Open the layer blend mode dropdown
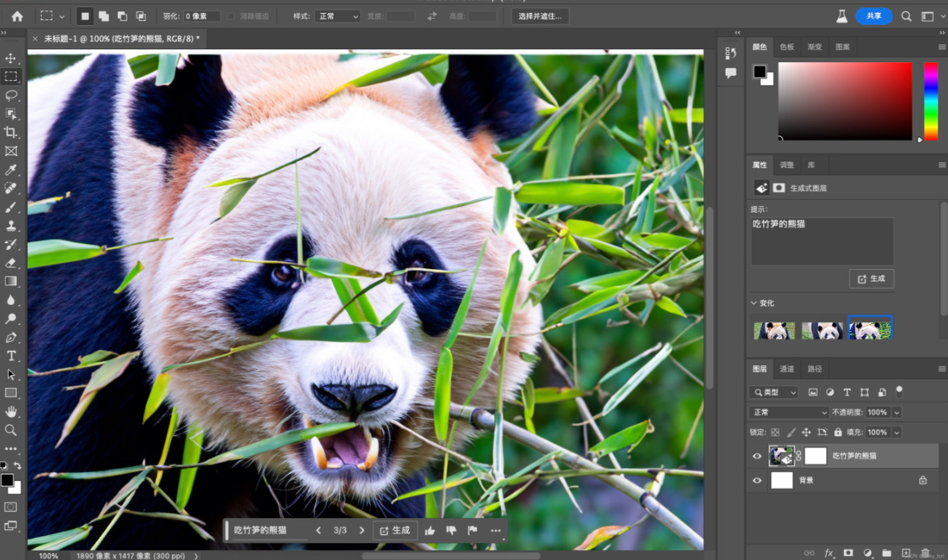The height and width of the screenshot is (560, 948). pos(787,412)
